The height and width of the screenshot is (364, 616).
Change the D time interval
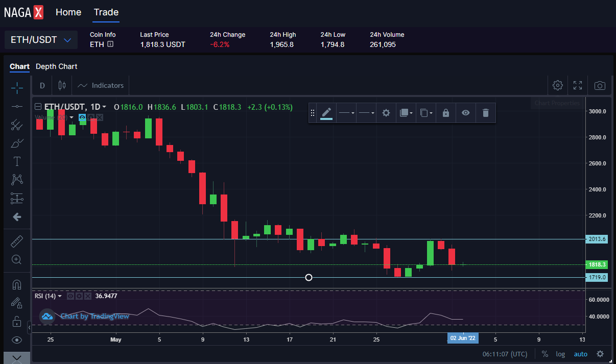click(42, 85)
